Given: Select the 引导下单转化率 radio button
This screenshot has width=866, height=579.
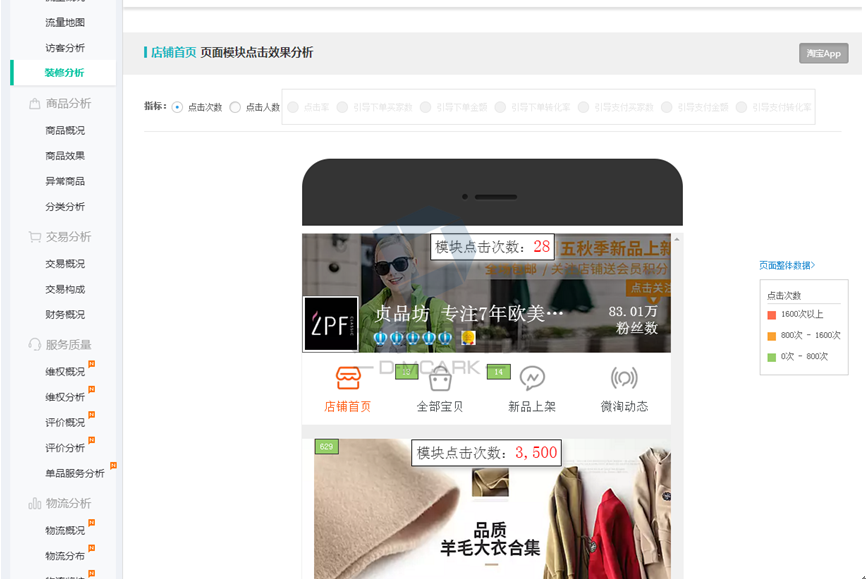Looking at the screenshot, I should point(500,107).
